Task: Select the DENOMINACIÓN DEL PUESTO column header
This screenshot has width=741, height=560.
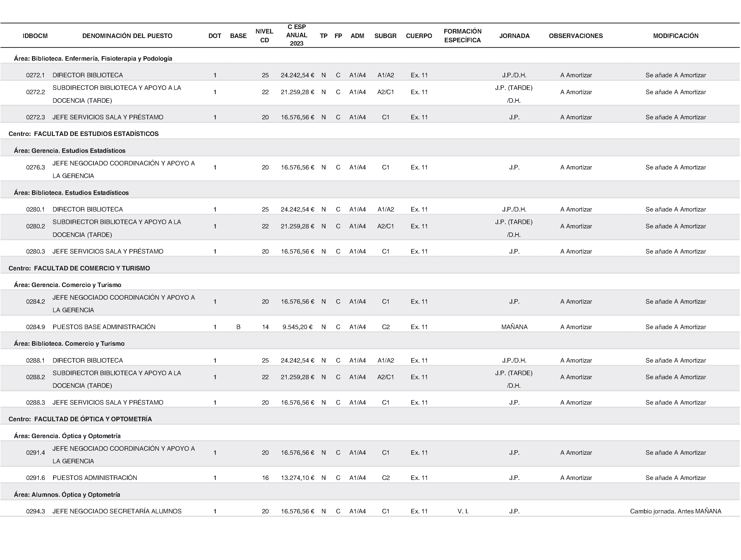Action: click(x=127, y=36)
